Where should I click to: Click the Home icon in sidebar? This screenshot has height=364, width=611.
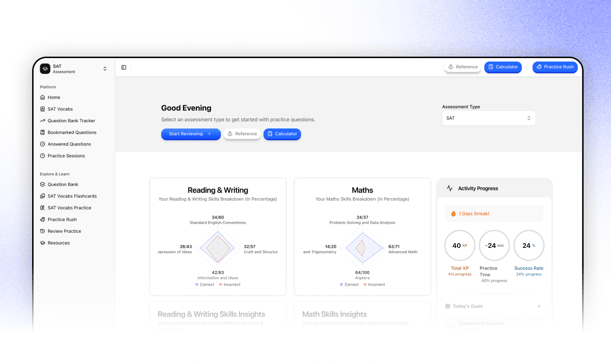click(43, 97)
